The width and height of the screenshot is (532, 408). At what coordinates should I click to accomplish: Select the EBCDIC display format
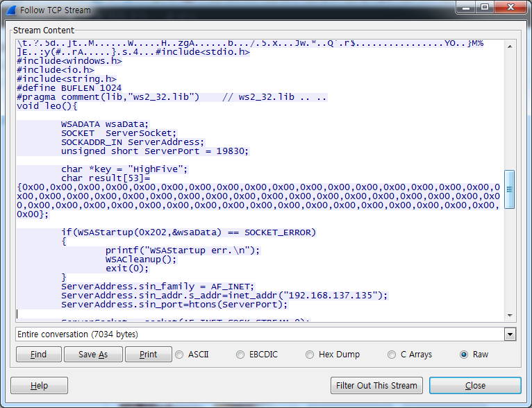point(241,355)
